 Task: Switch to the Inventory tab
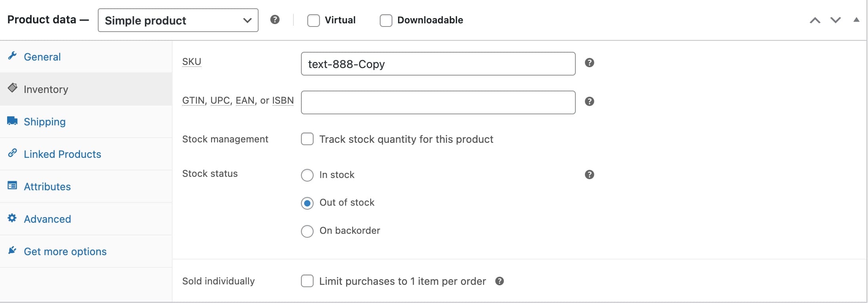pyautogui.click(x=46, y=89)
